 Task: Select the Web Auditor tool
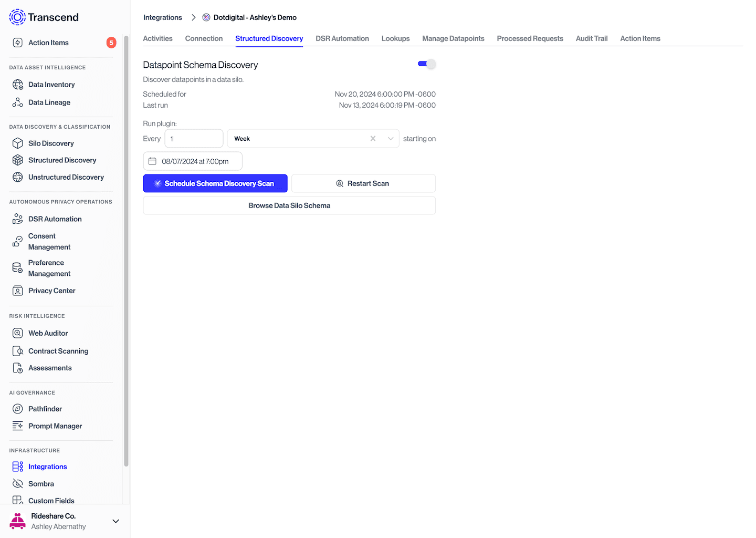coord(47,333)
